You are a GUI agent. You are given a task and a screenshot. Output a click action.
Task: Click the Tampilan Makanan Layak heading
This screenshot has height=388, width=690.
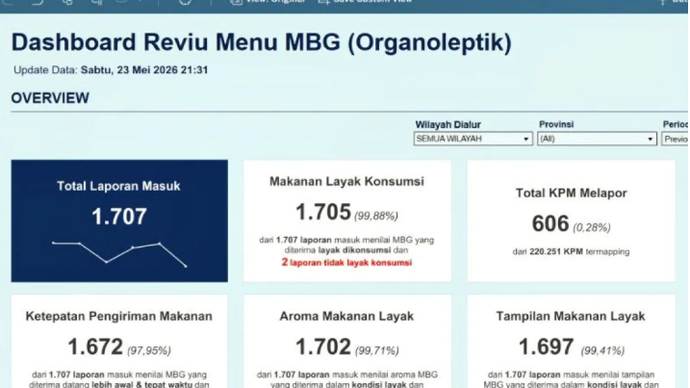tap(571, 316)
